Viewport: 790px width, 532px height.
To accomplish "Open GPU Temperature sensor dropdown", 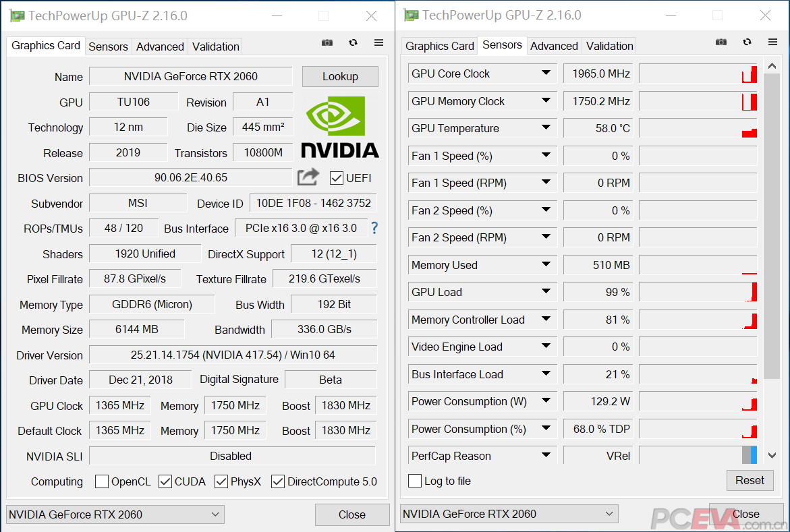I will (x=546, y=128).
